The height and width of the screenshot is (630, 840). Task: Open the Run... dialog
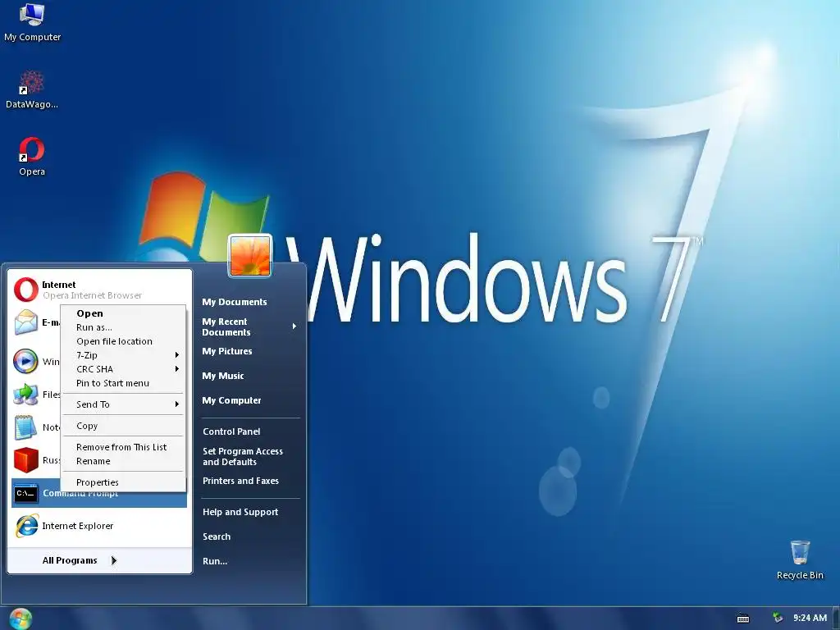click(x=215, y=561)
